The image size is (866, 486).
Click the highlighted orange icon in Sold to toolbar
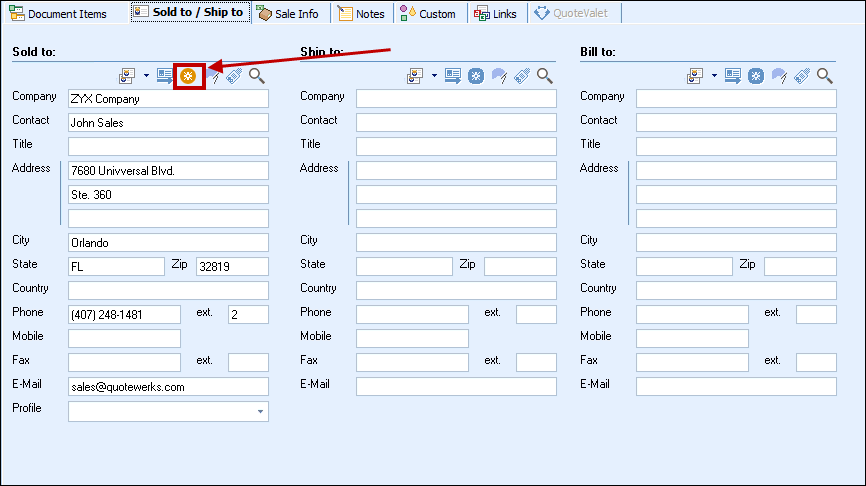[189, 76]
